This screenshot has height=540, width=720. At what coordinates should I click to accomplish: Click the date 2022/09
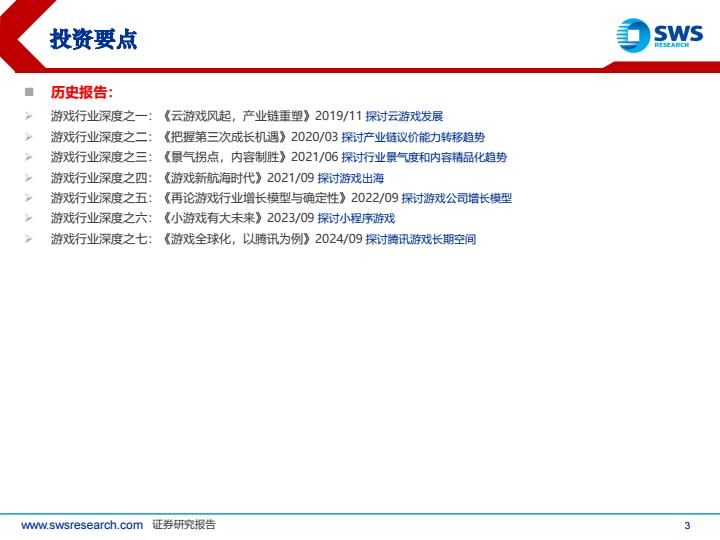[x=375, y=197]
